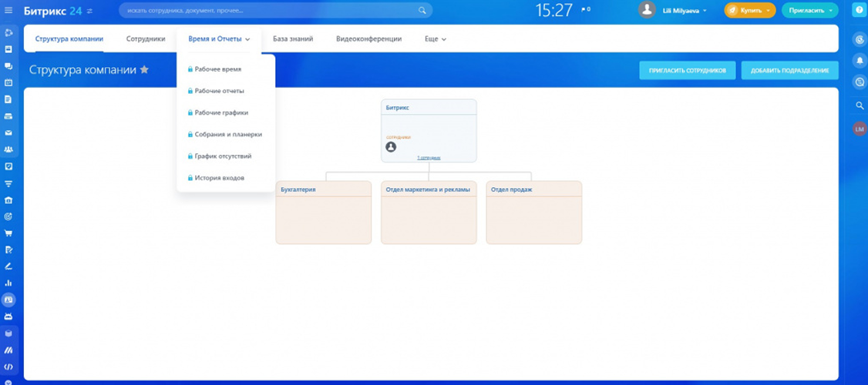868x385 pixels.
Task: Click Добавить подразделение button
Action: (789, 70)
